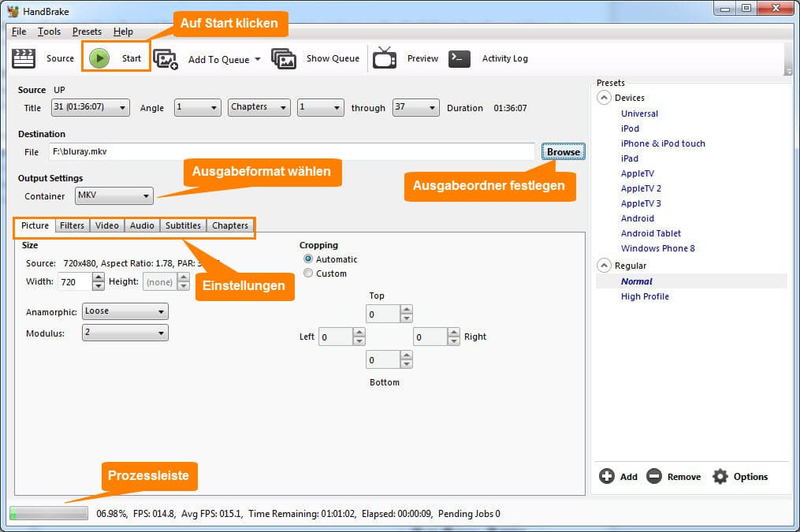The image size is (800, 532).
Task: Select the Universal preset
Action: [x=639, y=113]
